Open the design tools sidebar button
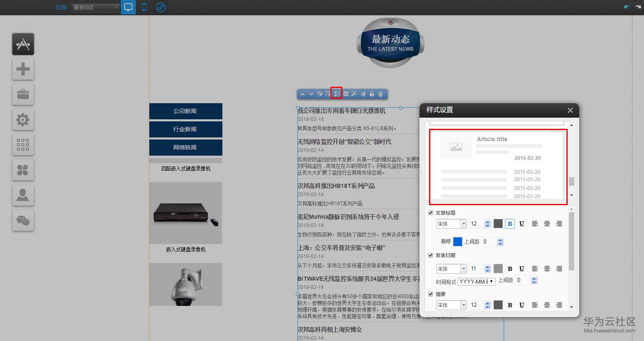The width and height of the screenshot is (644, 341). point(23,44)
